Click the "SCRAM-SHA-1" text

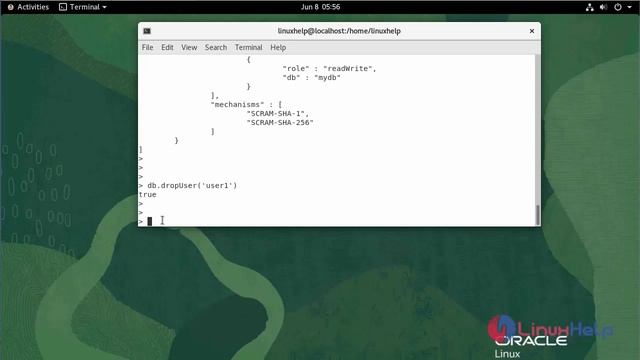click(278, 113)
